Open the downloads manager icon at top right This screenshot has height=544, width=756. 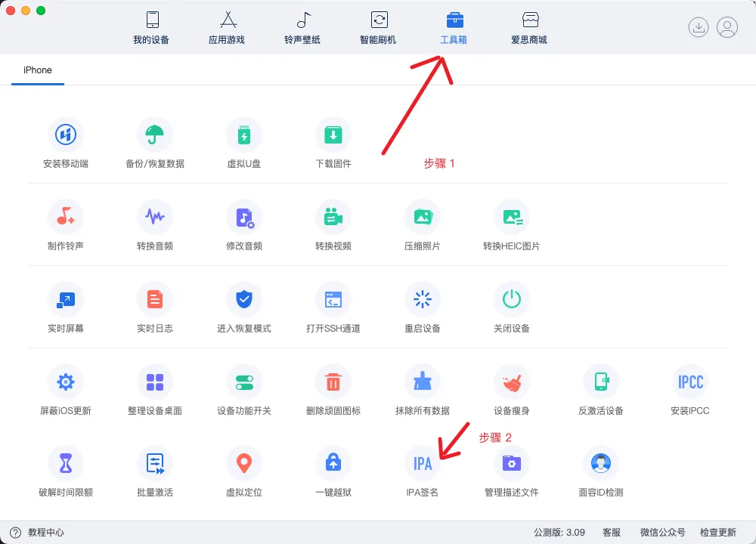coord(699,28)
